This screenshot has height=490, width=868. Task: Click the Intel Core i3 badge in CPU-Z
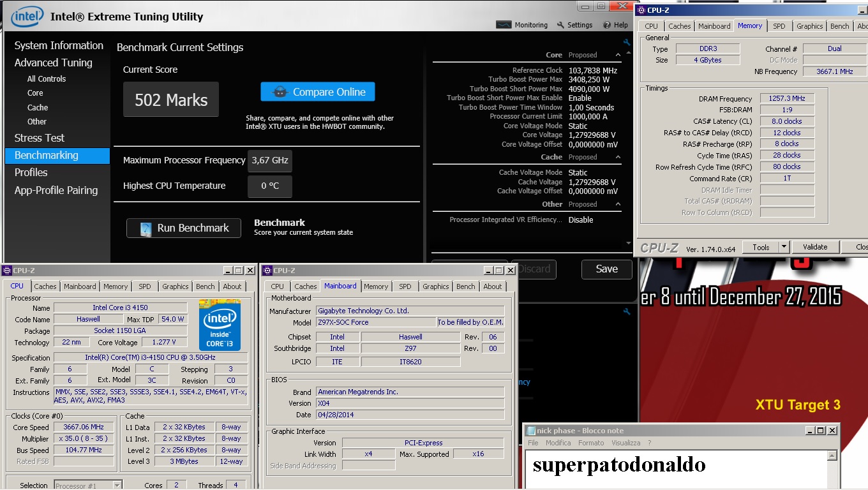[x=220, y=325]
